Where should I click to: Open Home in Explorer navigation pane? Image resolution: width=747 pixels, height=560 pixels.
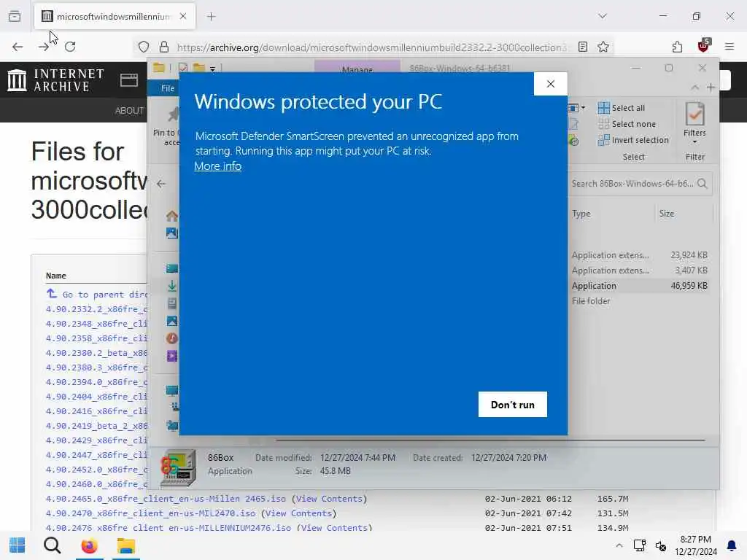[172, 216]
